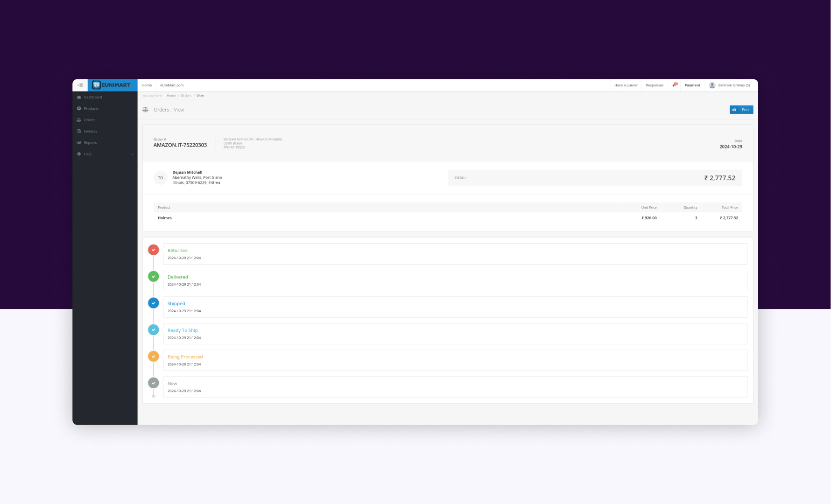The width and height of the screenshot is (831, 504).
Task: Collapse the sidebar with the hamburger icon
Action: point(80,85)
